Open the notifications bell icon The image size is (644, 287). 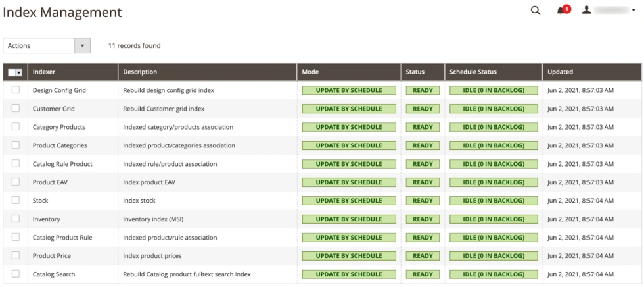click(560, 11)
